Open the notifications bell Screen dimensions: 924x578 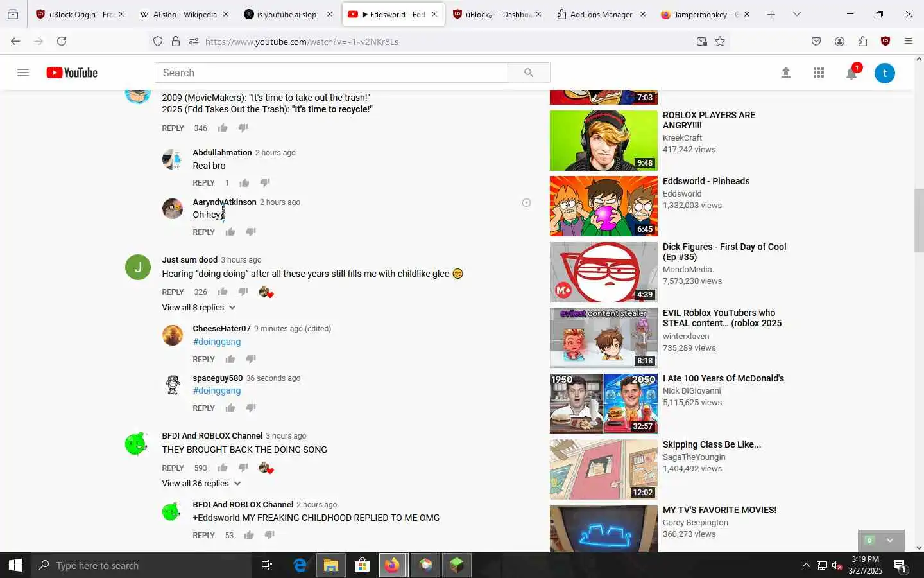[x=851, y=73]
